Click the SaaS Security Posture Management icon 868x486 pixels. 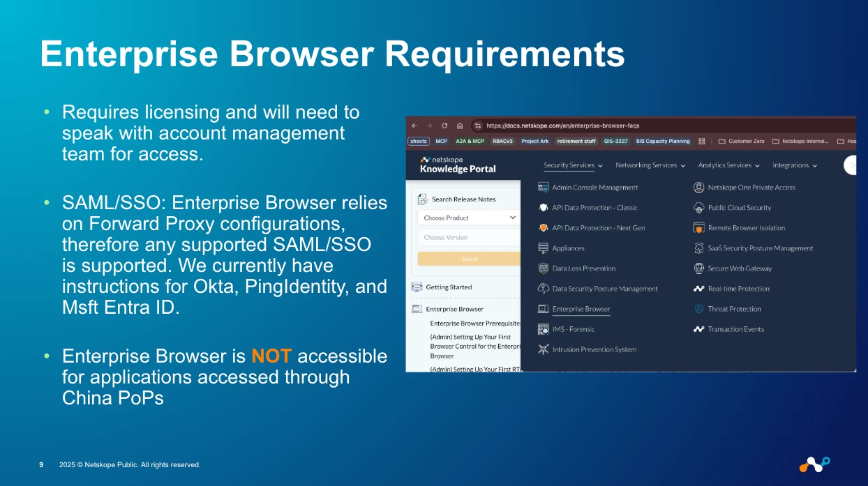point(698,248)
